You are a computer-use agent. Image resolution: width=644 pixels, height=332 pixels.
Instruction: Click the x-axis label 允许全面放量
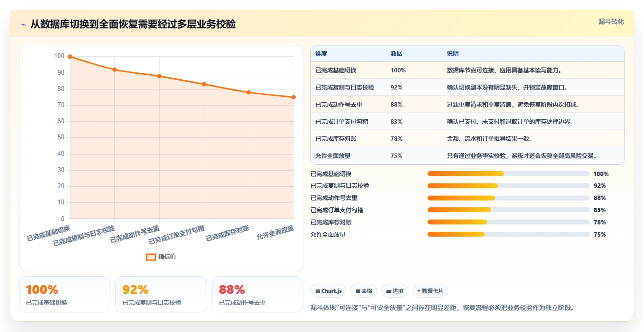click(x=276, y=233)
